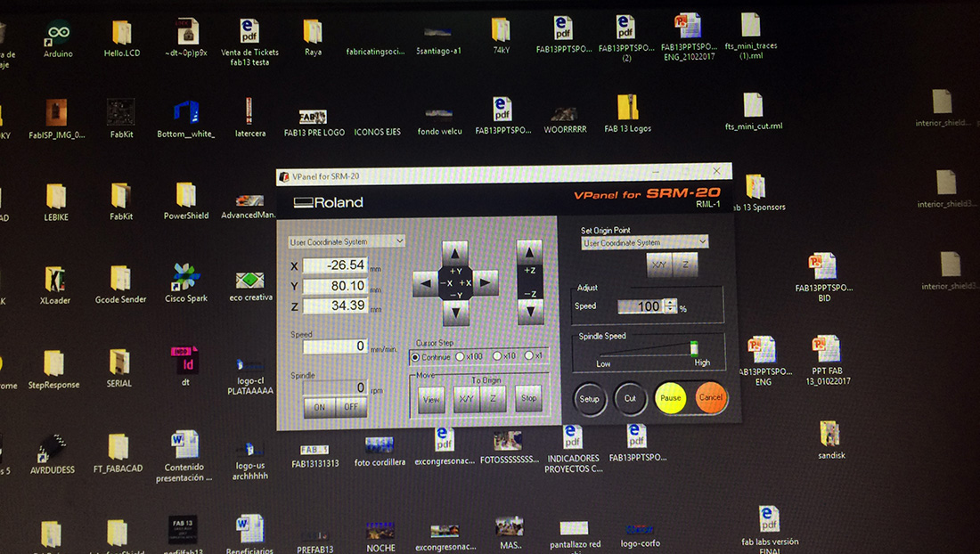The width and height of the screenshot is (980, 554).
Task: Set X/Y origin under Set Origin Point
Action: tap(659, 265)
